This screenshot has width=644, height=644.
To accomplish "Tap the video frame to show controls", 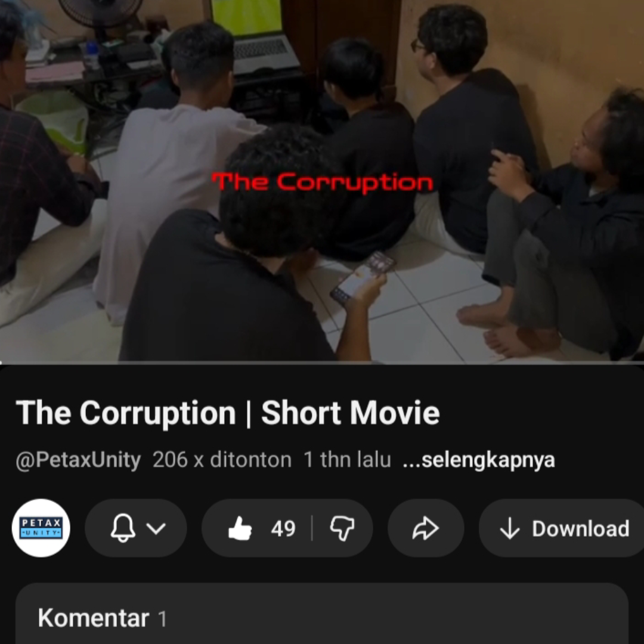I will (x=322, y=181).
